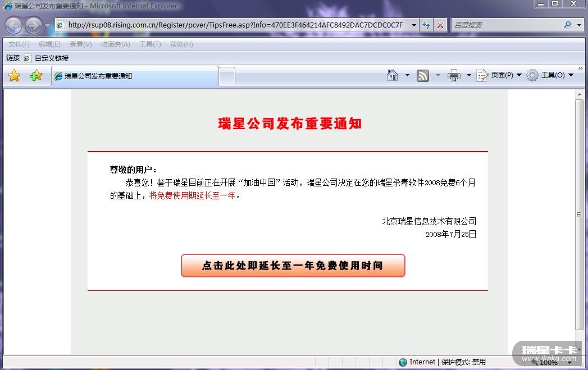Expand the toolbar overflow chevron

click(581, 68)
